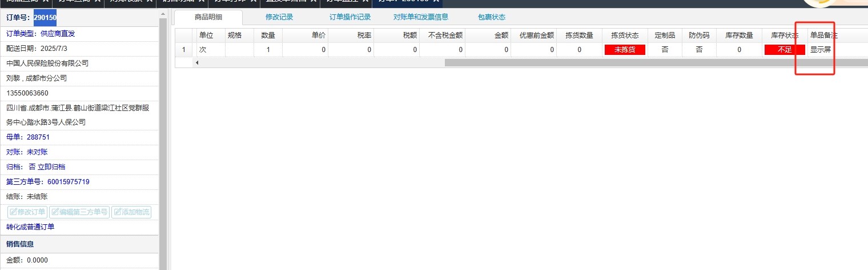Click the 供应商直发 order type text

coord(58,34)
